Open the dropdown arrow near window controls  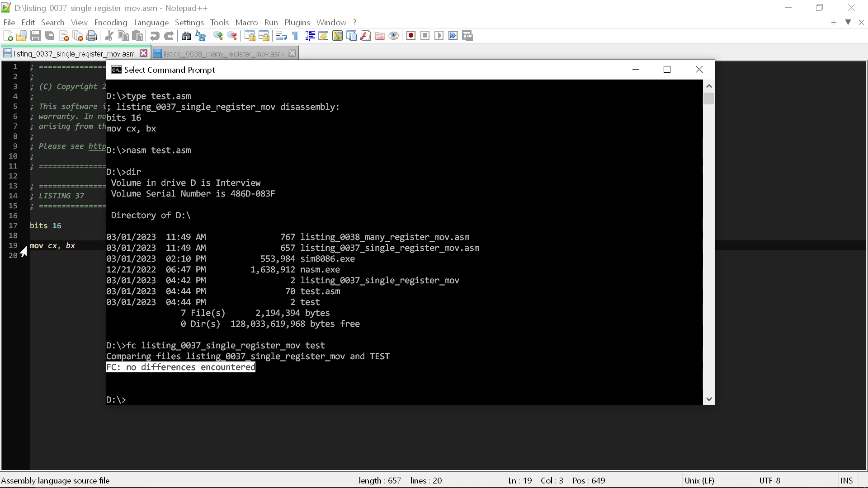point(848,22)
